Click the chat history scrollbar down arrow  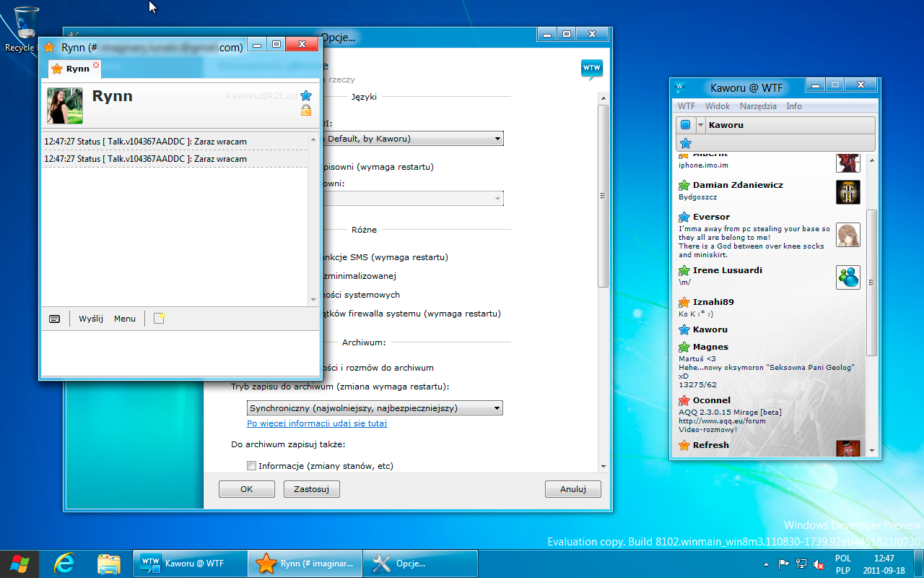point(313,298)
